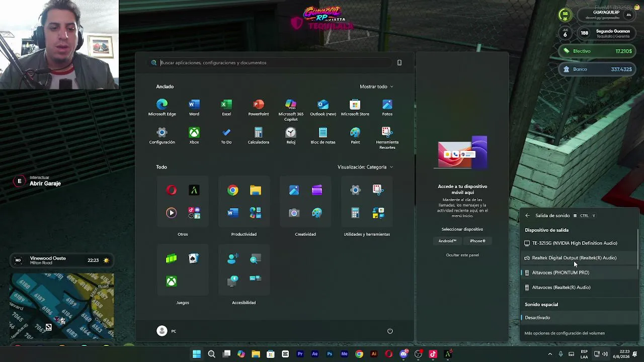Open Calculadora in pinned apps

(258, 136)
